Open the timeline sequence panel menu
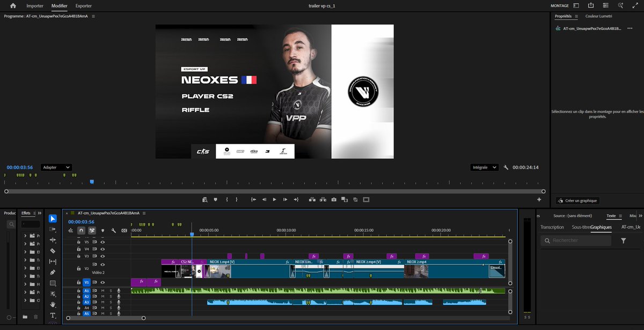 pyautogui.click(x=144, y=212)
